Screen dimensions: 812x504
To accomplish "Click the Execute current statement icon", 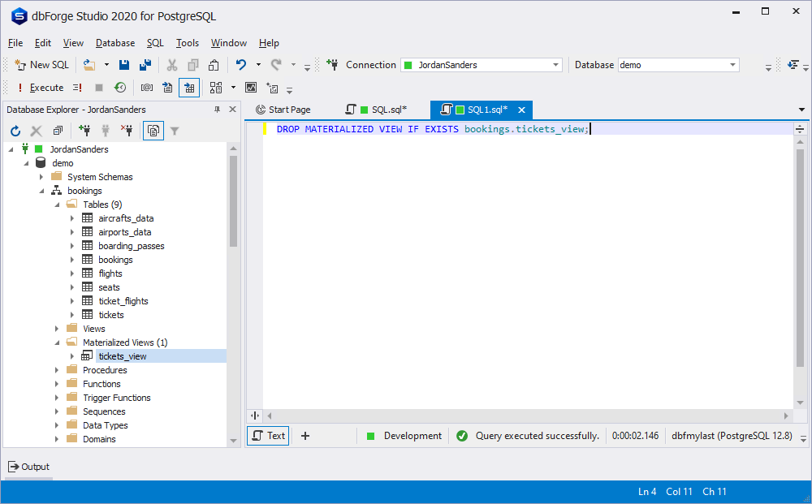I will pos(77,88).
